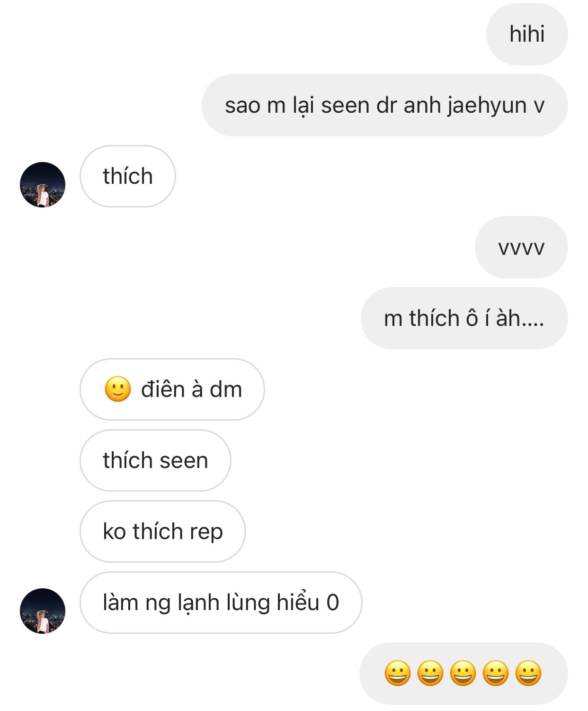Screen dimensions: 588x711
Task: Click the last grinning emoji in the row
Action: (x=528, y=673)
